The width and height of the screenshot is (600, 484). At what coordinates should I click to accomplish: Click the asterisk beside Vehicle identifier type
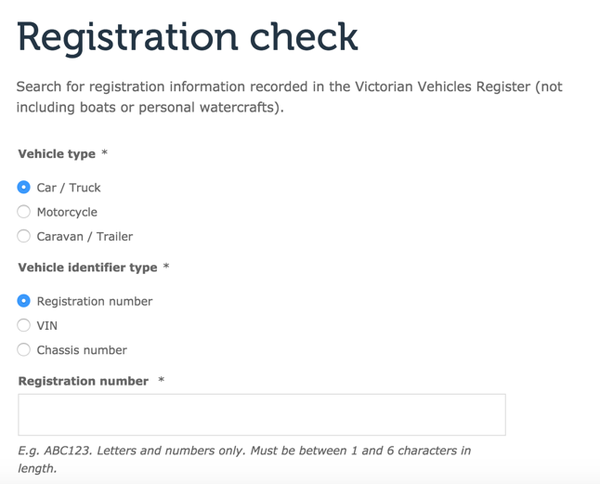[166, 268]
